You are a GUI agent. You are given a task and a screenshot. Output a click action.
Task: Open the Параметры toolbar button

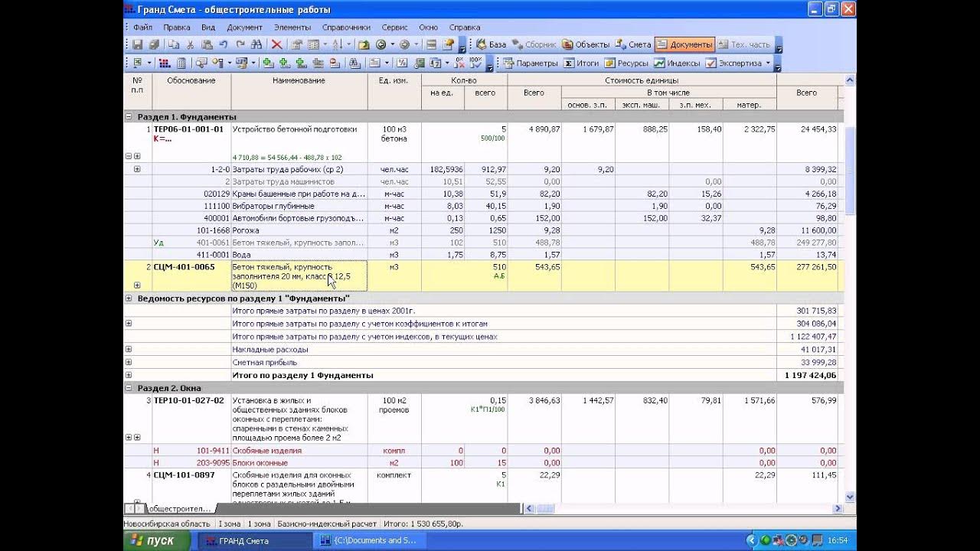[x=531, y=64]
